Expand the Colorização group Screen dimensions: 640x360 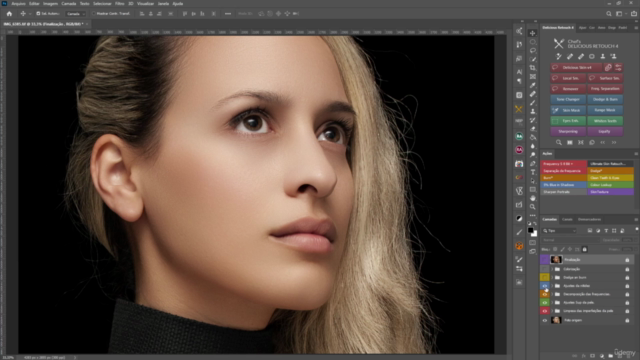pyautogui.click(x=552, y=269)
